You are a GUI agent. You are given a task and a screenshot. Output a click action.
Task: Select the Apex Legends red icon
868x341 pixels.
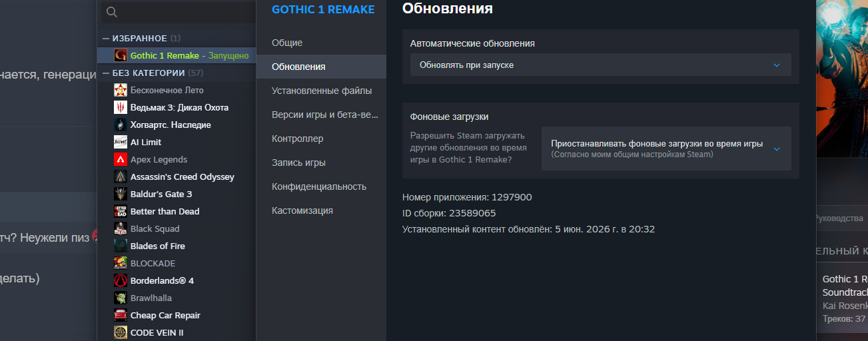click(121, 159)
